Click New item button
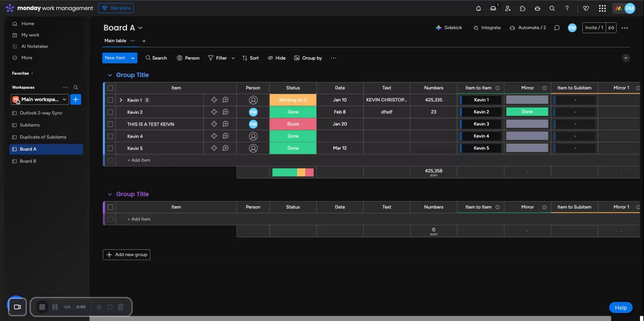644x321 pixels. [115, 58]
